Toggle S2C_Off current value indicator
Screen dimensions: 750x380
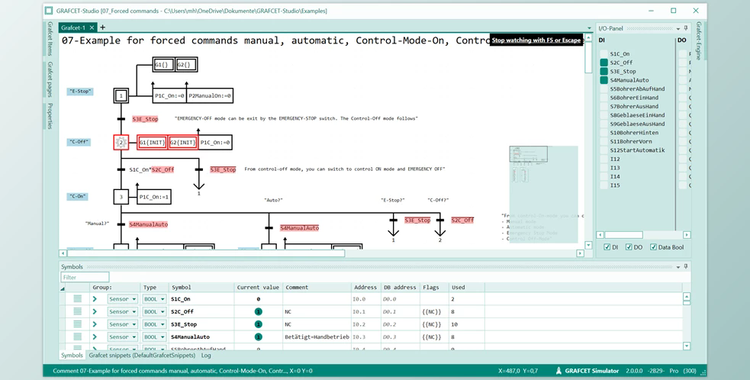258,312
